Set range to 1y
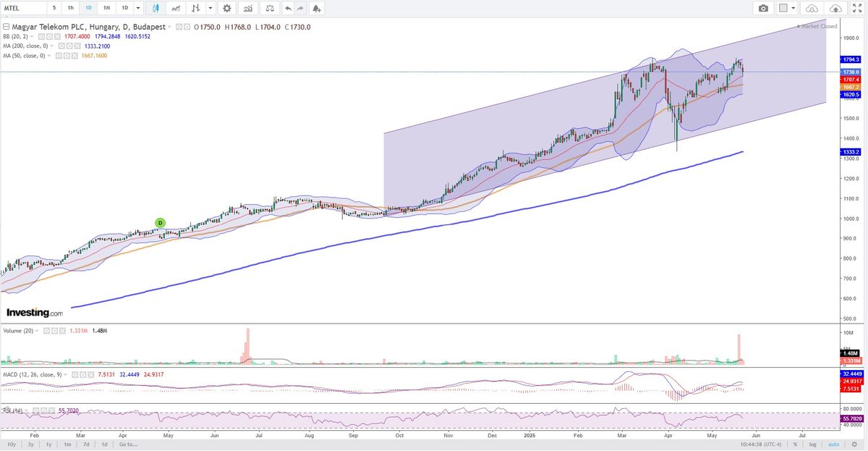 click(48, 444)
